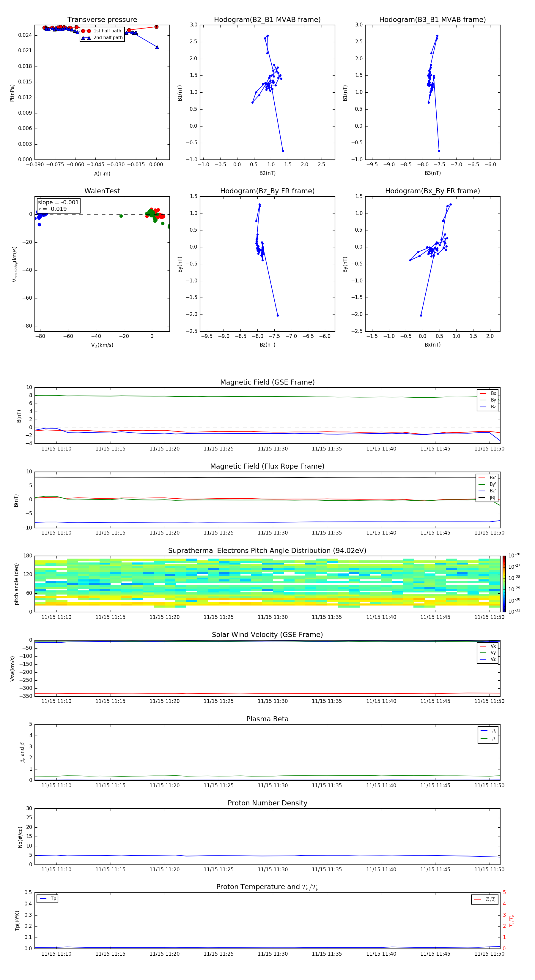Select By' in the Flux Rope legend
The width and height of the screenshot is (535, 980).
[x=487, y=484]
